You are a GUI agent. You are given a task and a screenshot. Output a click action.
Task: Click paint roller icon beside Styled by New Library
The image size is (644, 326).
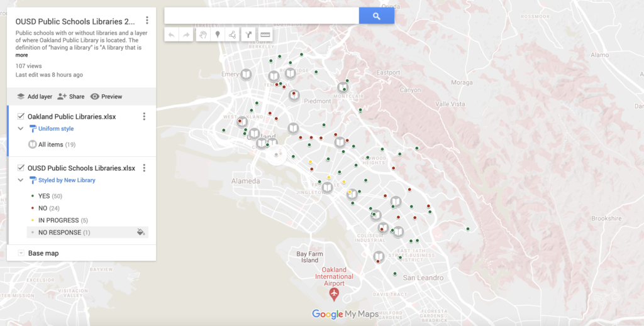pyautogui.click(x=33, y=180)
